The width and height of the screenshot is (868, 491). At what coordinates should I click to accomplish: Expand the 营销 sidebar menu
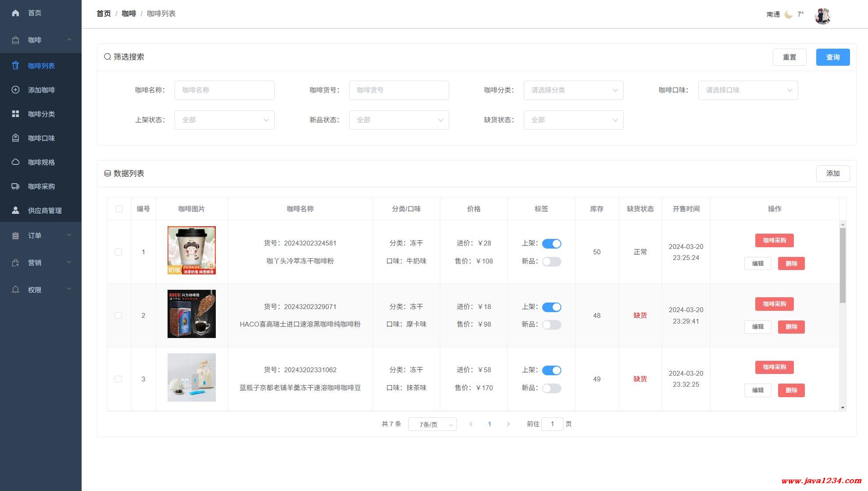point(40,263)
